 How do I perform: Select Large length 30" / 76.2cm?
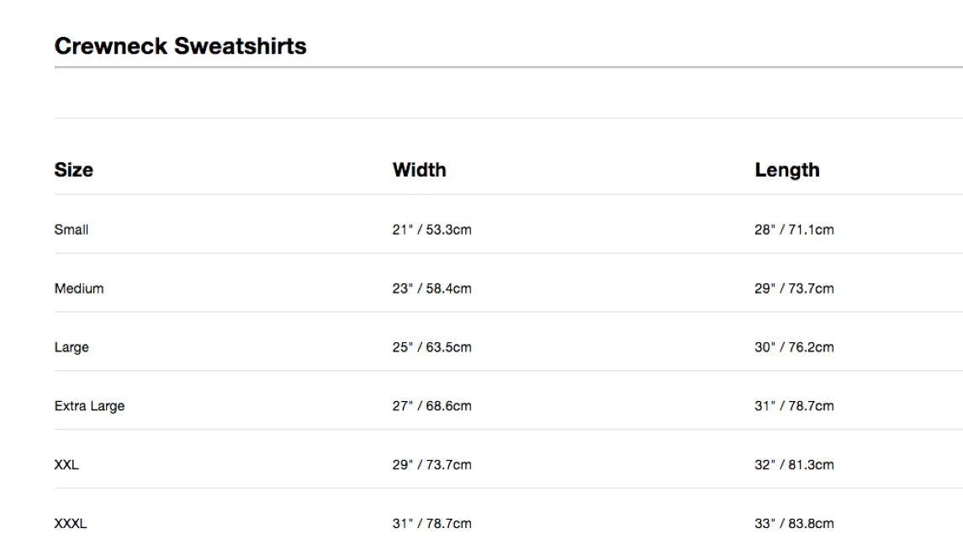click(795, 347)
